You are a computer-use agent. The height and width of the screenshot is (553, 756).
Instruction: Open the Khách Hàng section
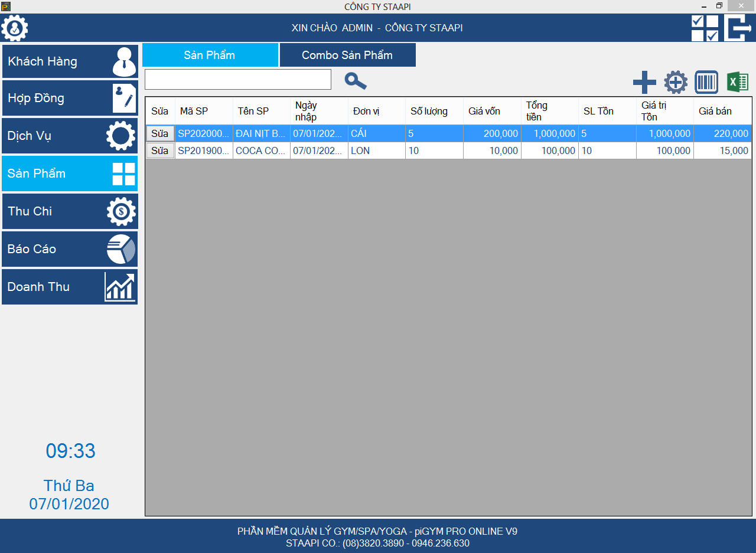(x=70, y=61)
